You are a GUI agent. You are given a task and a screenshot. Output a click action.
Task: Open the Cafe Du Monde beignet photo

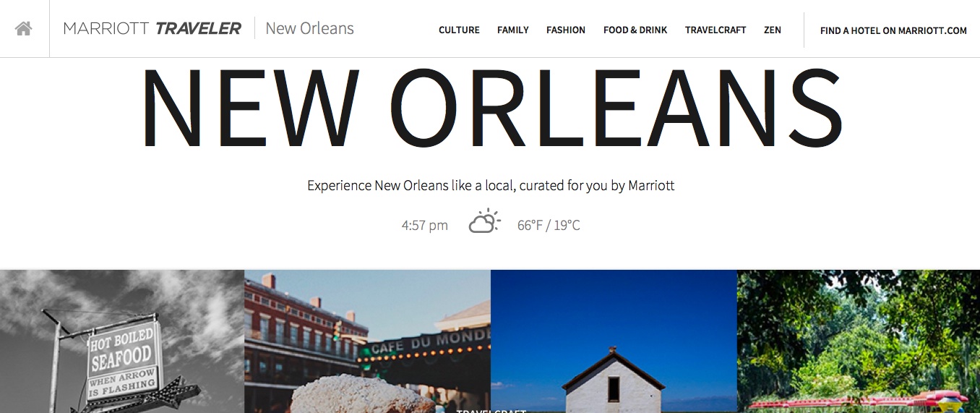coord(367,341)
